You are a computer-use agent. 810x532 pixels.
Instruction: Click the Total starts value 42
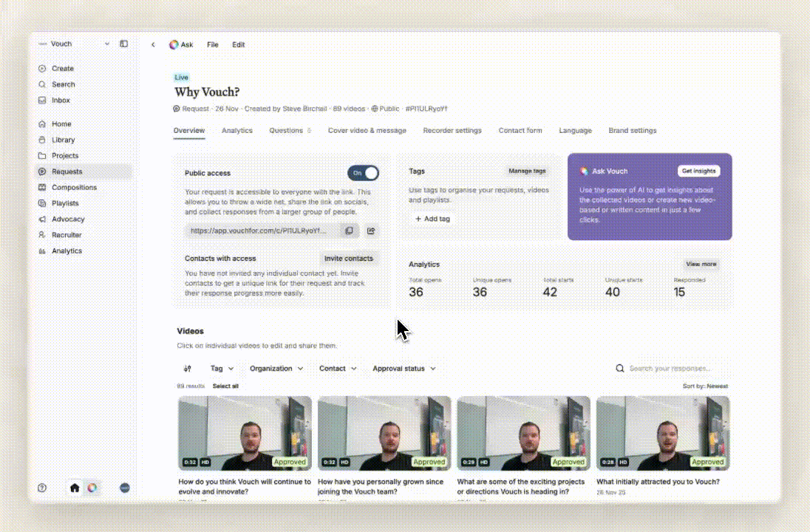(x=550, y=293)
